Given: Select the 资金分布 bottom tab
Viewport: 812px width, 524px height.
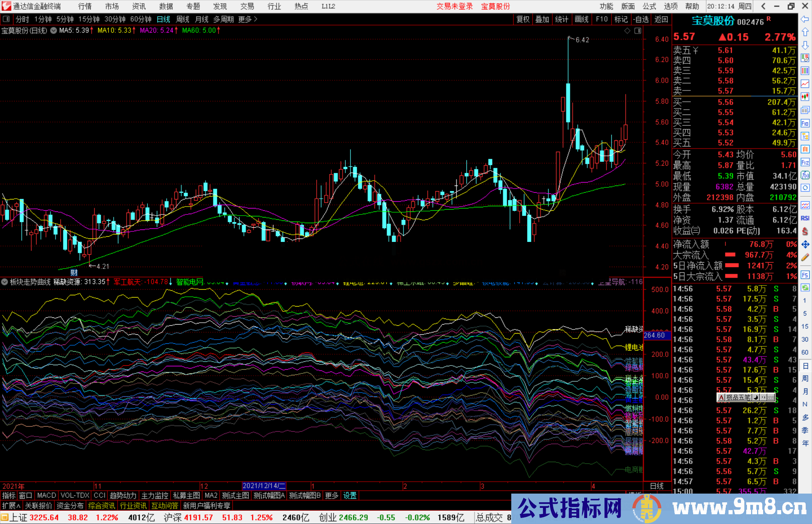Looking at the screenshot, I should 70,506.
